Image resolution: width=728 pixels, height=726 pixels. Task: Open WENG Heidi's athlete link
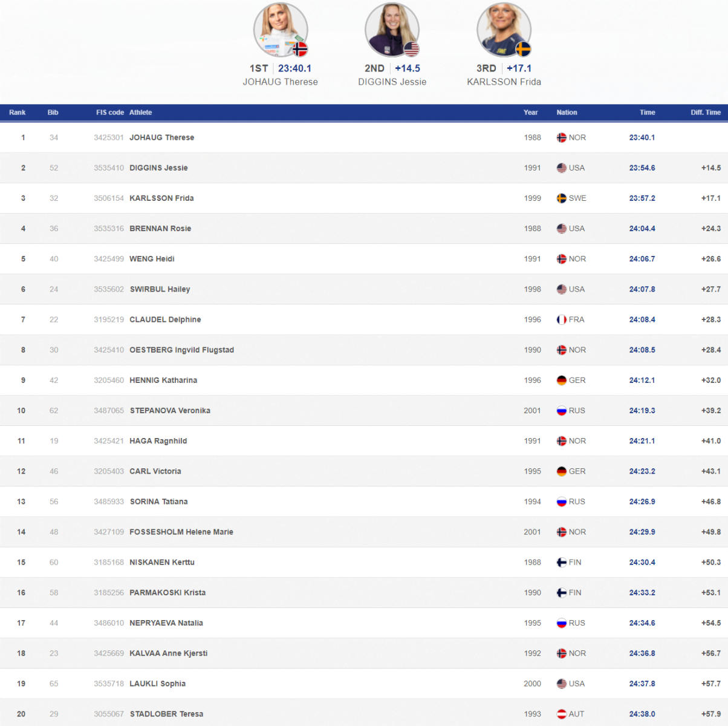(x=152, y=259)
